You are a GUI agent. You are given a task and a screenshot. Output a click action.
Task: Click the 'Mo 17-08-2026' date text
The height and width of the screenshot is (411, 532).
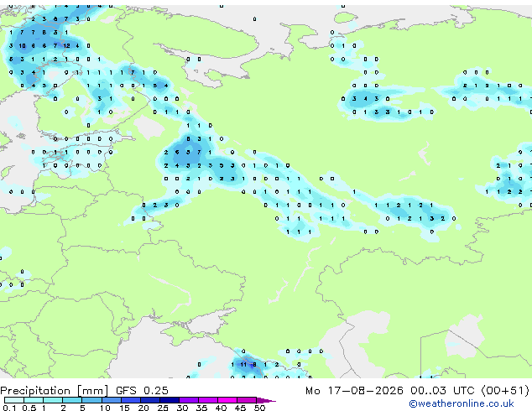[354, 391]
